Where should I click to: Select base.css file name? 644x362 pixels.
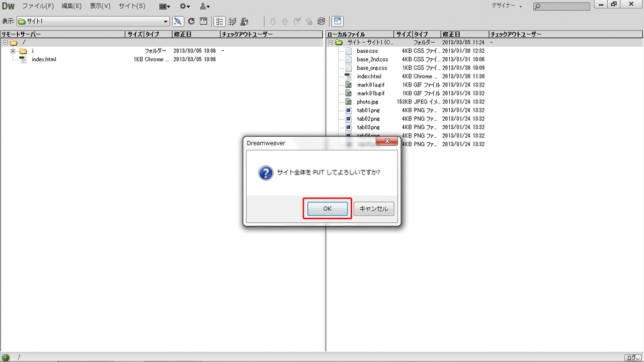[367, 51]
